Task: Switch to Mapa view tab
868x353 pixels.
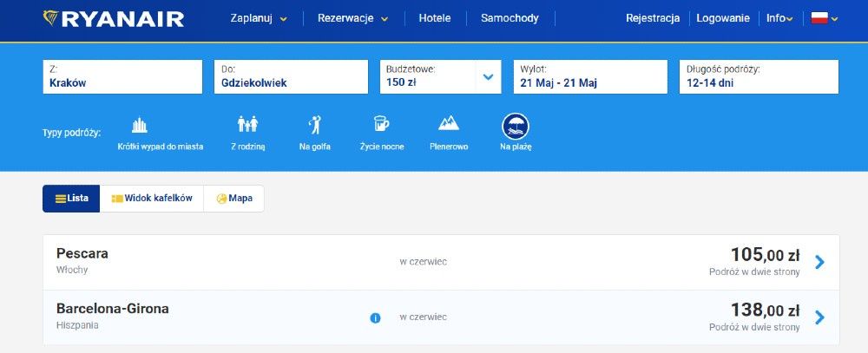Action: [234, 198]
